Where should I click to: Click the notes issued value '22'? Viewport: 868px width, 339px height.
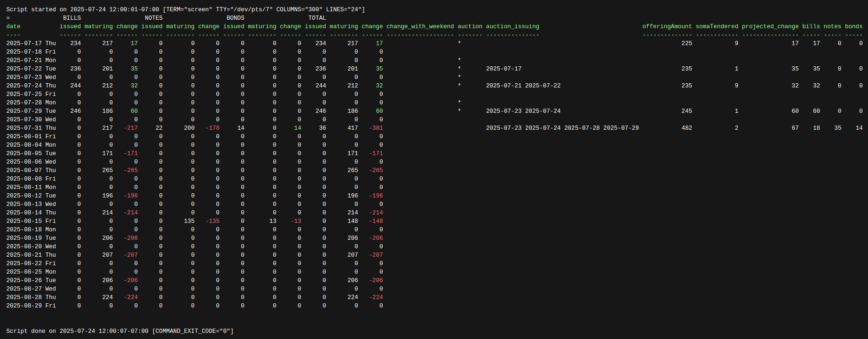[x=159, y=128]
